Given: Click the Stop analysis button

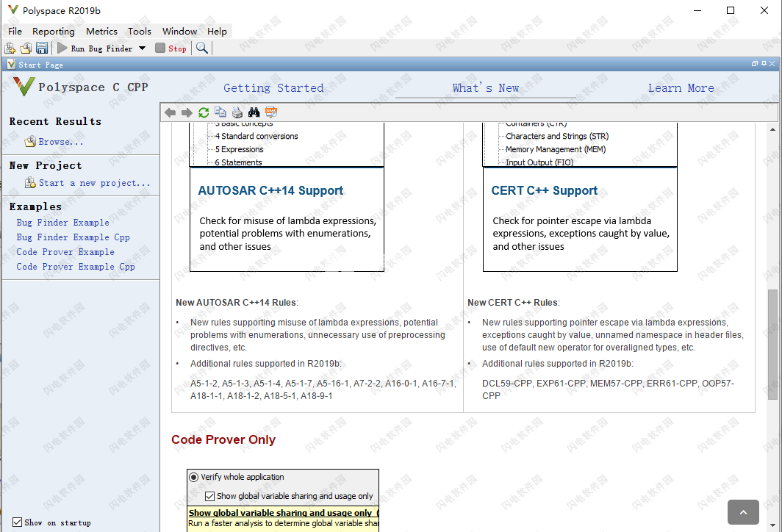Looking at the screenshot, I should (x=171, y=48).
